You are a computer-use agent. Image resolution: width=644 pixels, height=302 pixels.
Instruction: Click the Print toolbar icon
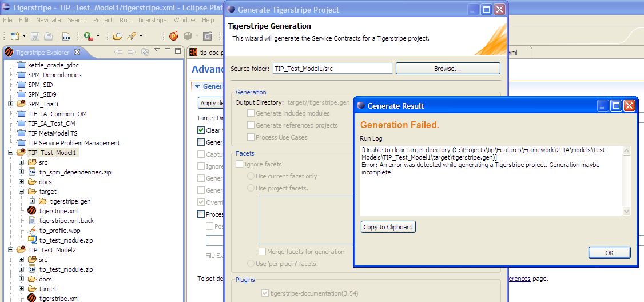48,36
